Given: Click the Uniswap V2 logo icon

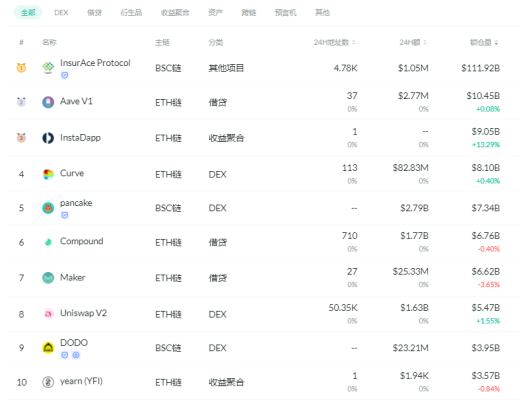Looking at the screenshot, I should click(x=48, y=314).
